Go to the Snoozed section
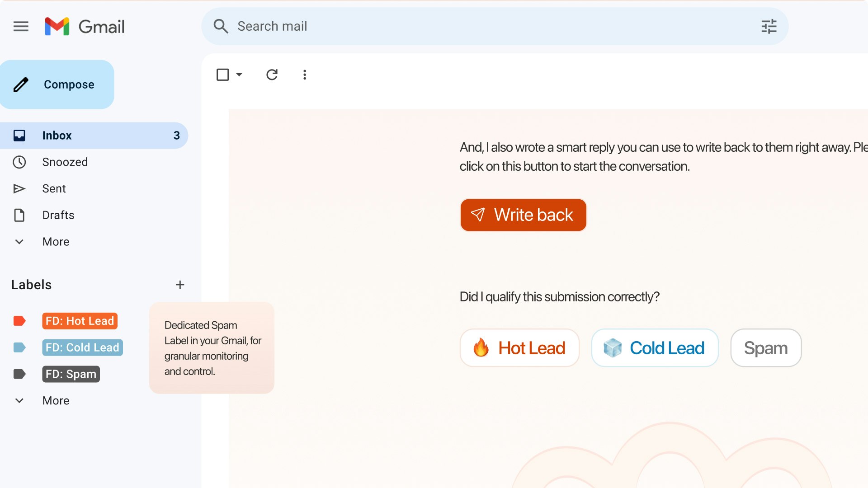Screen dimensions: 868x488 65,162
